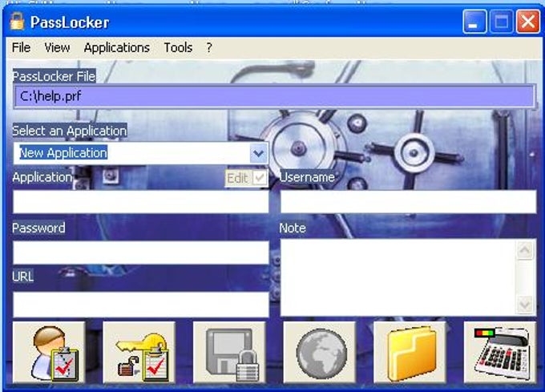
Task: Close the PassLocker window
Action: click(528, 22)
